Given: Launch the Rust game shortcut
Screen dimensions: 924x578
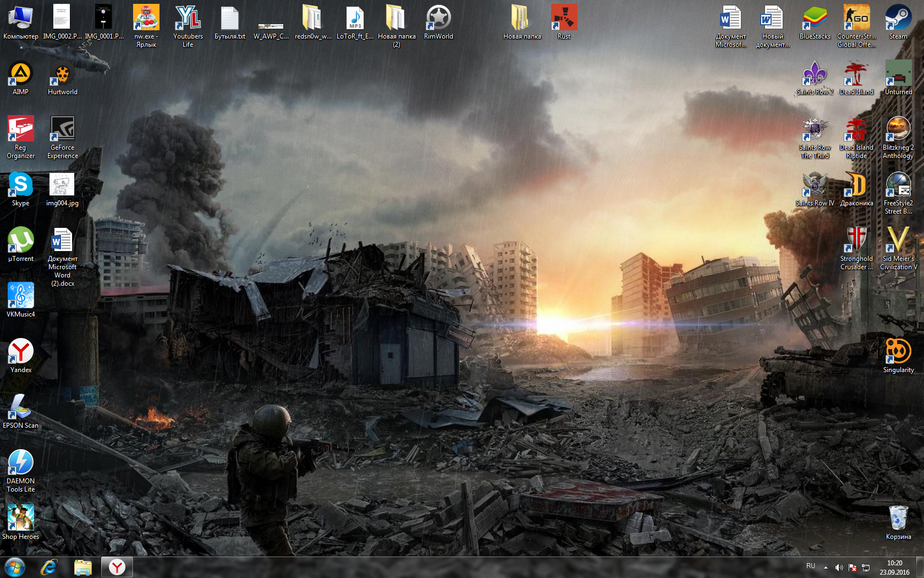Looking at the screenshot, I should point(564,23).
